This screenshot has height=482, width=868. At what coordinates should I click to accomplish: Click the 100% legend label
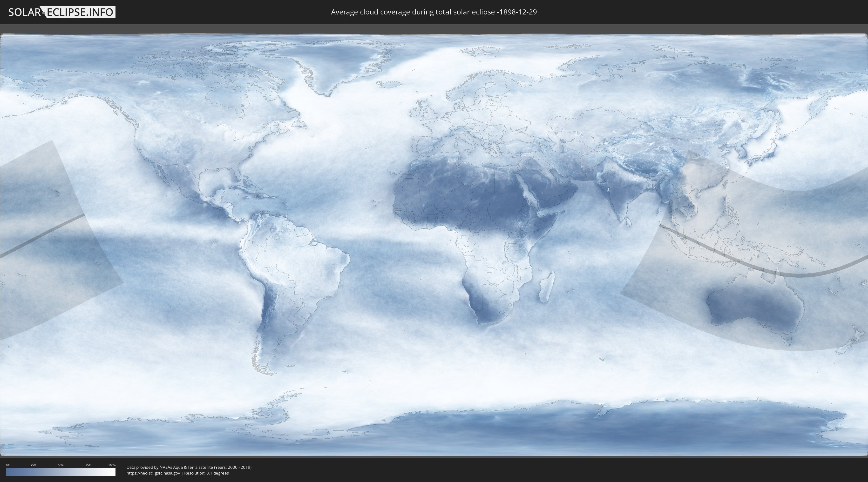(x=112, y=465)
